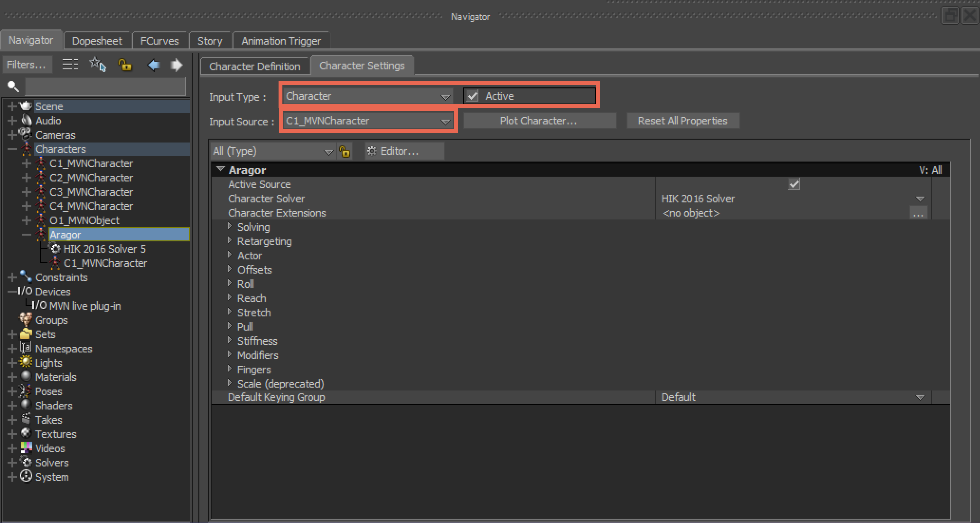Select O1_MVNObject in the tree
Screen dimensions: 980x523
point(84,220)
